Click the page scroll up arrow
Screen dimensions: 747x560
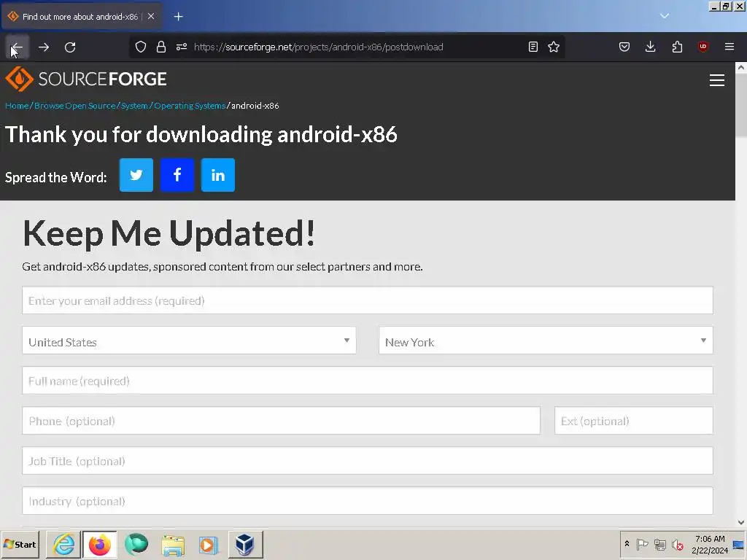741,68
